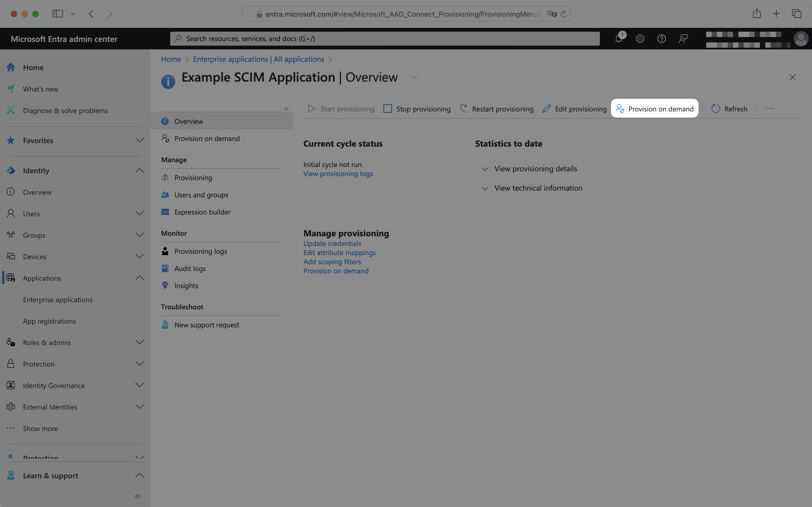Open Edit provisioning
Screen dimensions: 812x507
[x=574, y=109]
